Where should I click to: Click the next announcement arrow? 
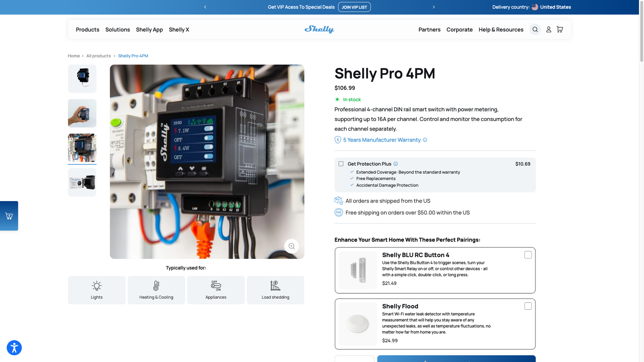pos(433,7)
